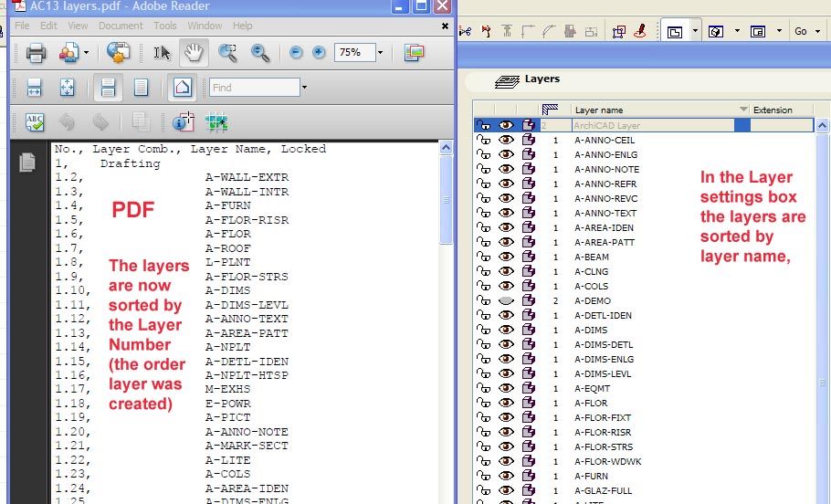
Task: Click the magnifier Zoom tool icon
Action: (259, 52)
